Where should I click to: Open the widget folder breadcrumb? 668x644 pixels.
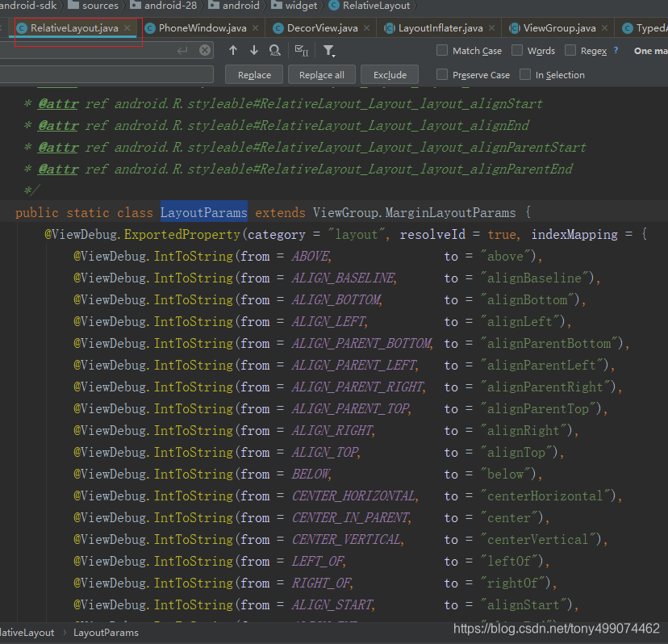tap(294, 6)
